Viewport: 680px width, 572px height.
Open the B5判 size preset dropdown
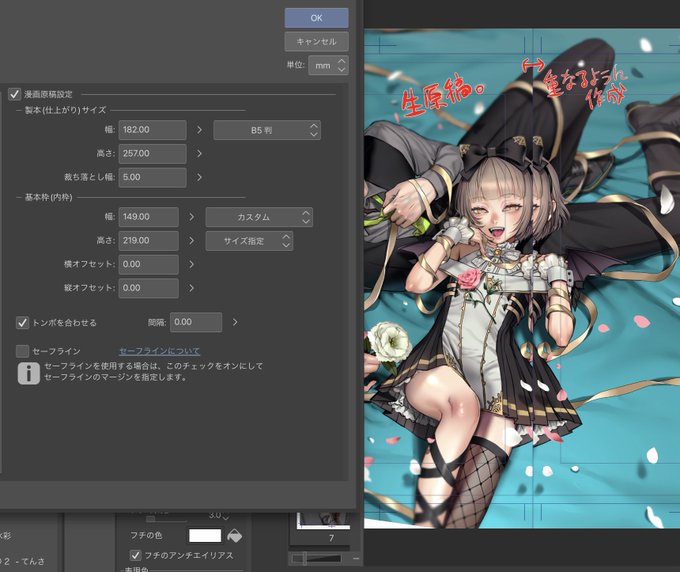pos(267,130)
